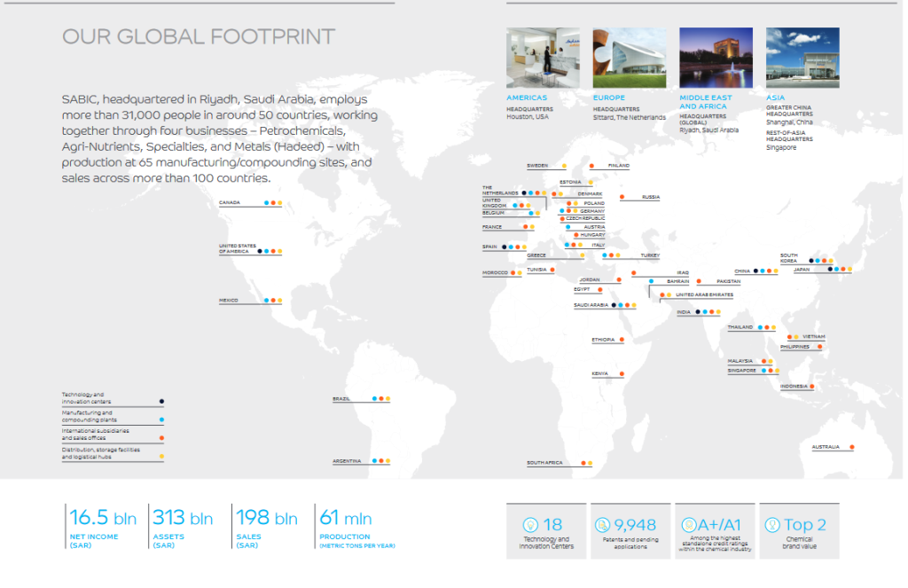Click the orange dot next to Russia

click(x=622, y=197)
